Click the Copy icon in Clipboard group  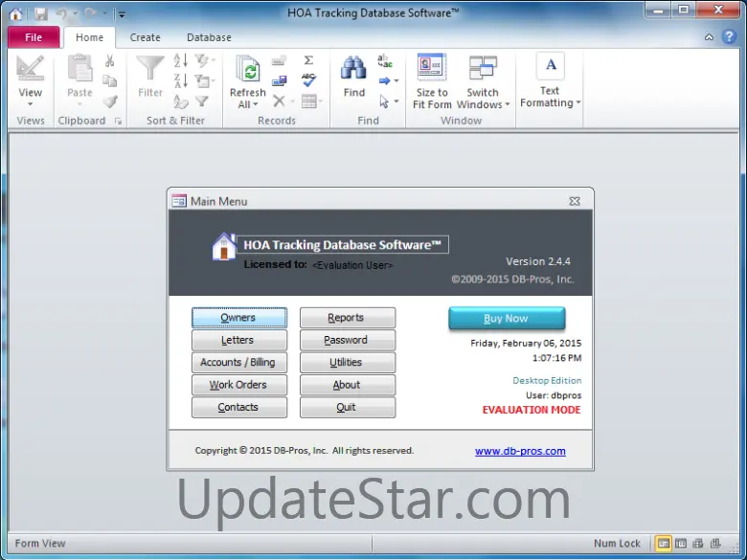coord(109,80)
